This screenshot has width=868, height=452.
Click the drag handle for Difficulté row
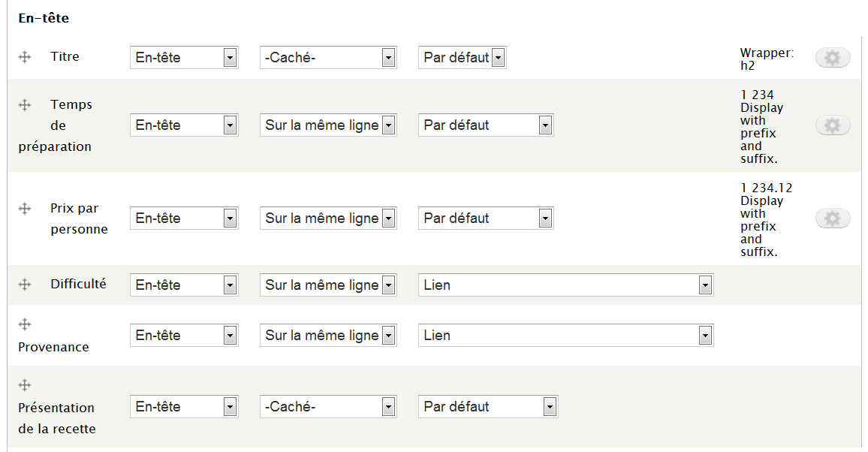pyautogui.click(x=25, y=285)
